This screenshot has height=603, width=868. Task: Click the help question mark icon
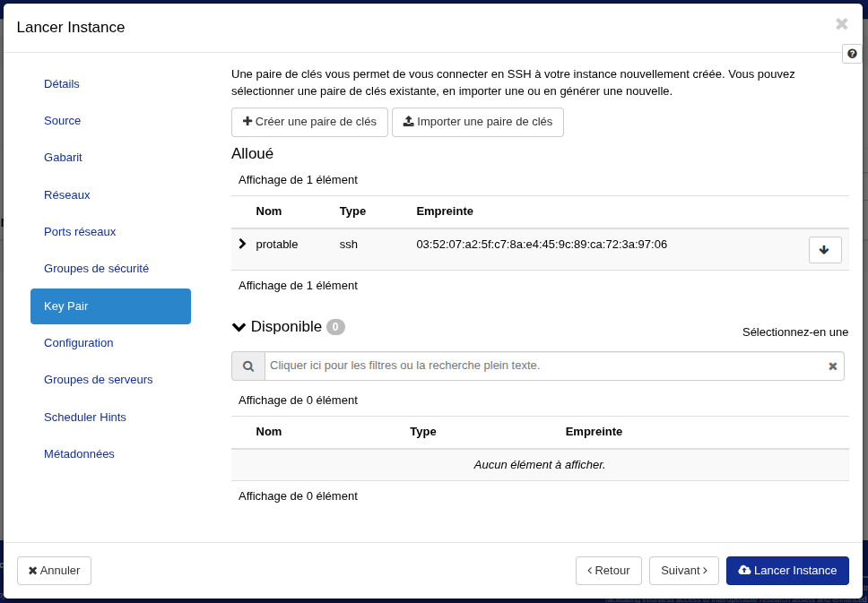[852, 54]
